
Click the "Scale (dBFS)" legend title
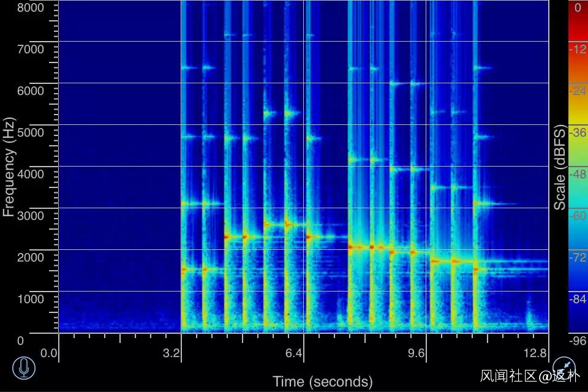pyautogui.click(x=559, y=167)
